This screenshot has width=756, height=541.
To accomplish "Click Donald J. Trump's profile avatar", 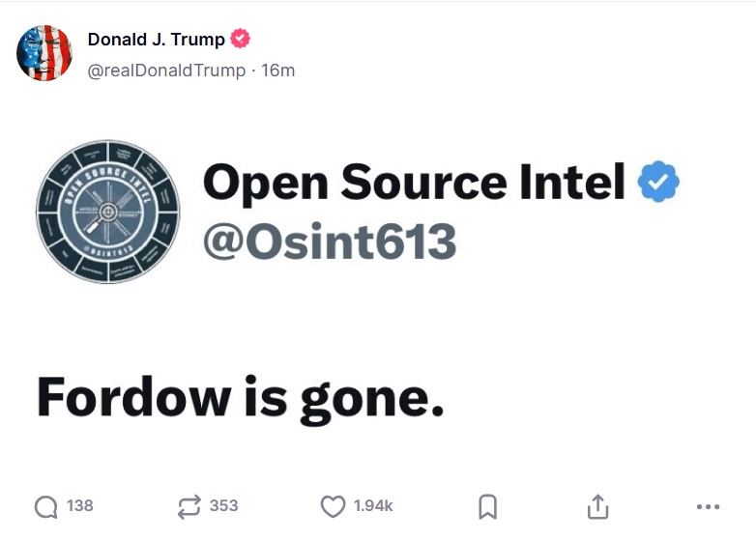I will (44, 53).
